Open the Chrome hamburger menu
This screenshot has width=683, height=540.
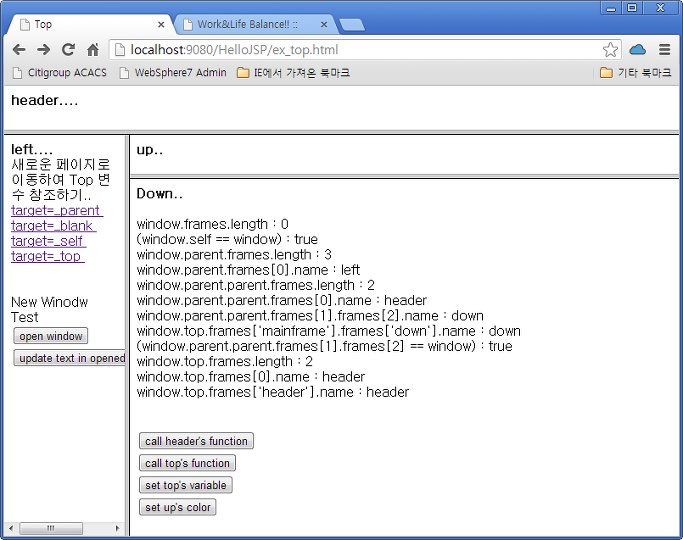coord(664,50)
